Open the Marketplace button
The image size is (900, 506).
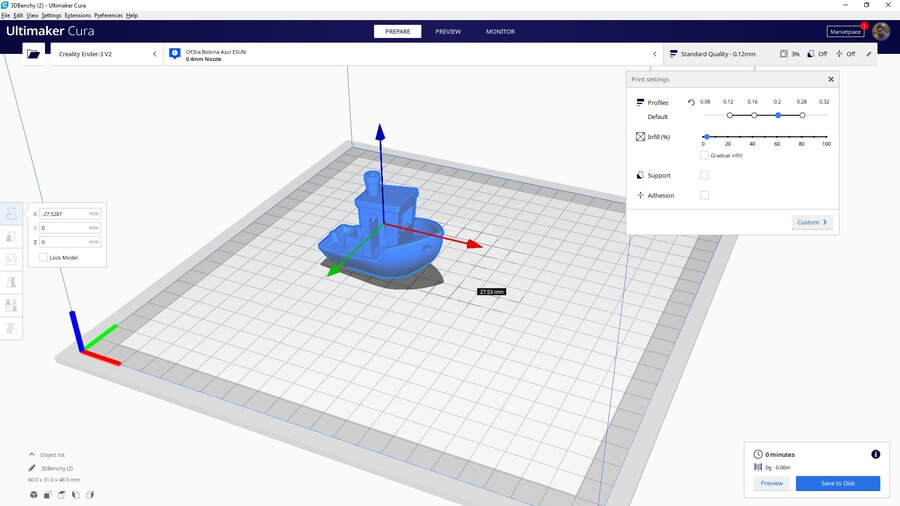[x=845, y=32]
